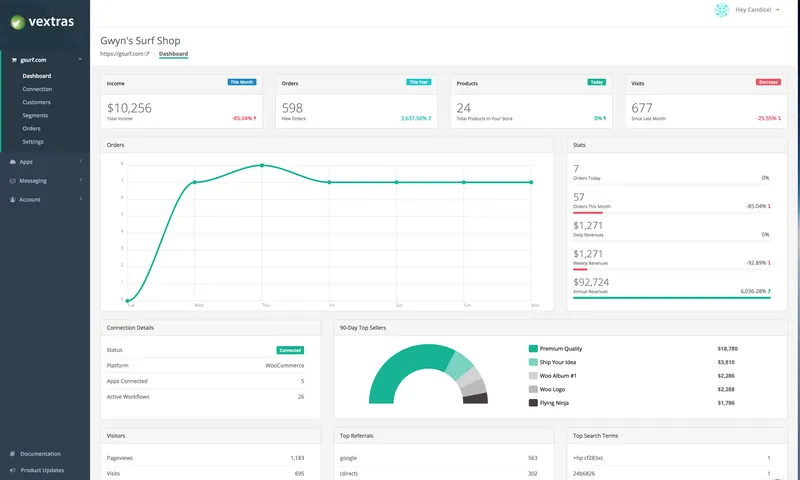Click the $10,256 total income value

tap(129, 108)
